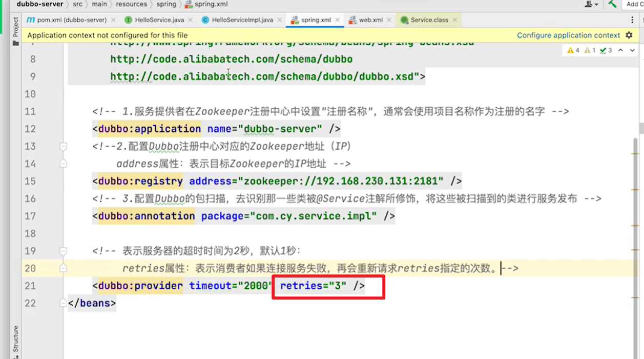Click closing </beans> tag on line 22
This screenshot has height=359, width=644.
pos(92,303)
